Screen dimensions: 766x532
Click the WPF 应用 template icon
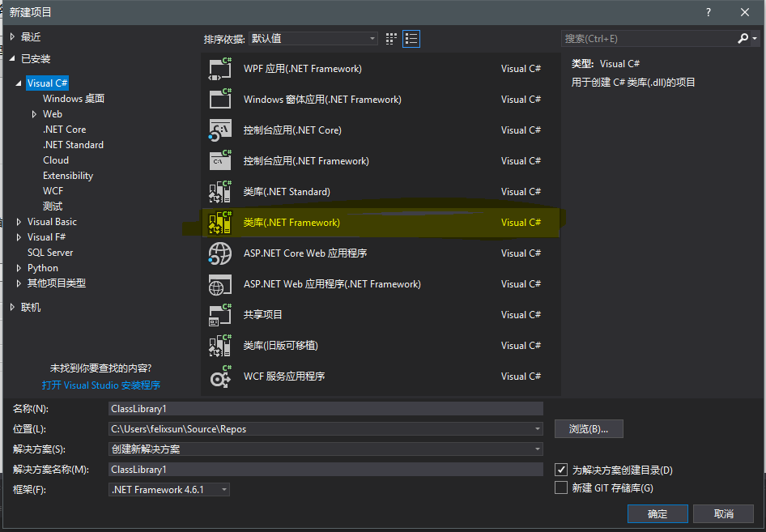point(219,69)
